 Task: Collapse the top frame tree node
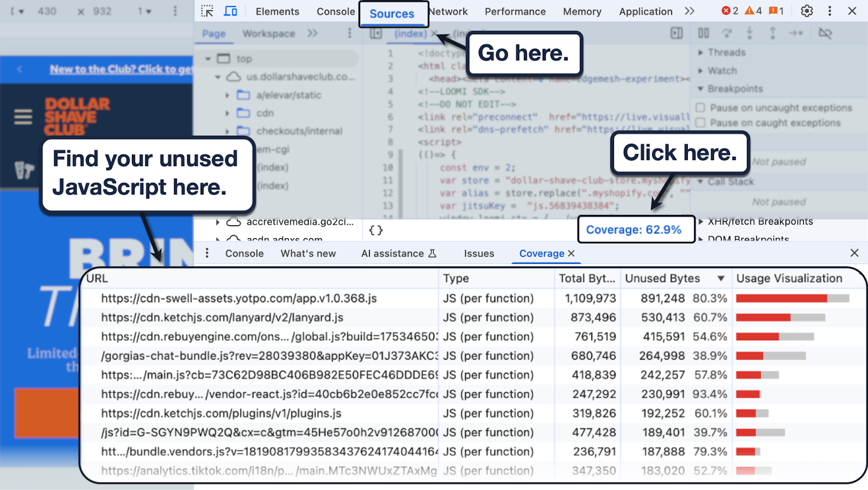pos(208,59)
